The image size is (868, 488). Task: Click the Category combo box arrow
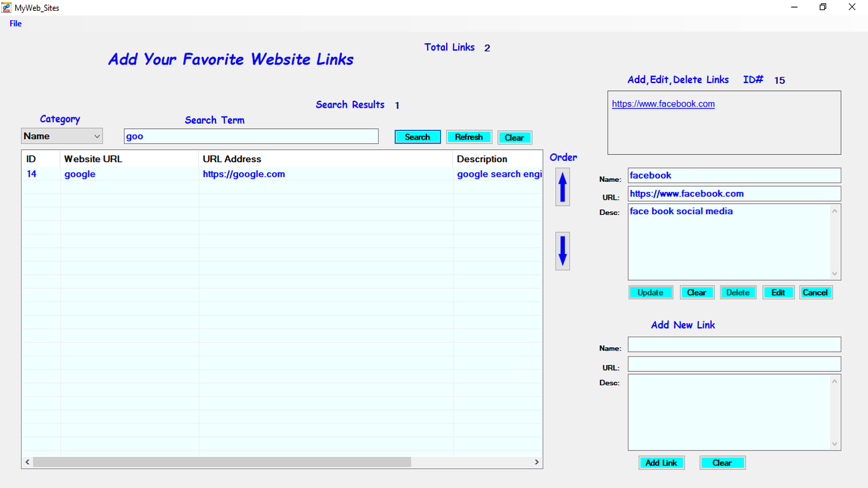click(98, 136)
